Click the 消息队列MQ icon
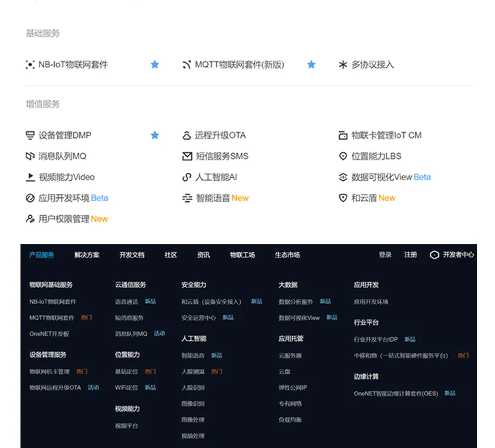The image size is (495, 448). tap(30, 156)
